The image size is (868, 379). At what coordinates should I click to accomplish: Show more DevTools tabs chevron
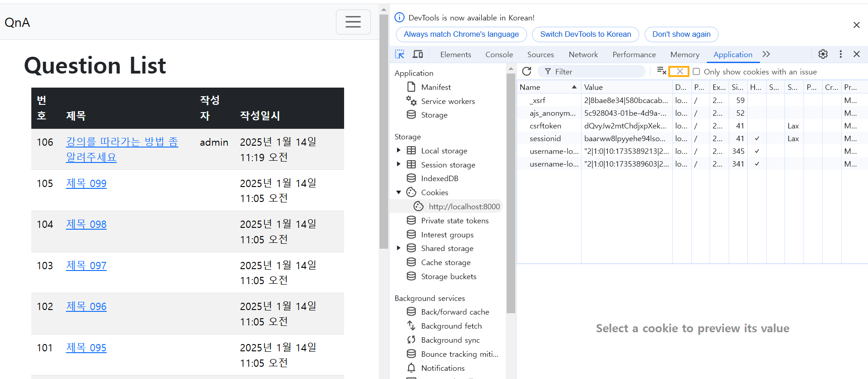point(766,54)
